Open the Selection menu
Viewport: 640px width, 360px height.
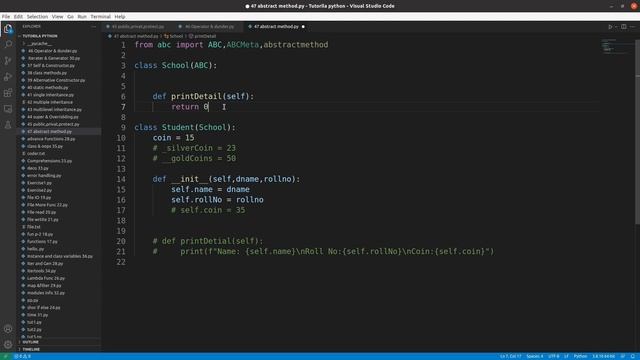[37, 17]
